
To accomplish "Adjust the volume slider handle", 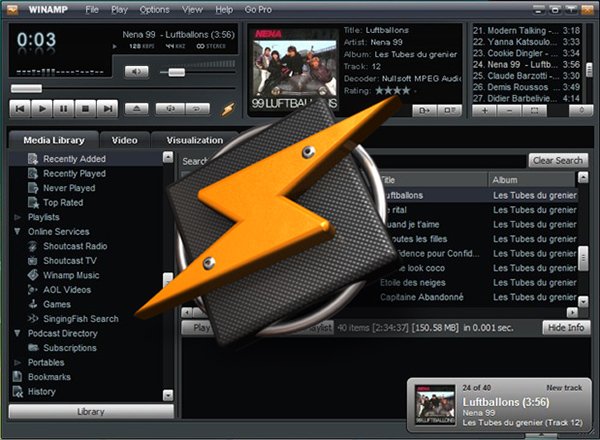I will [177, 72].
